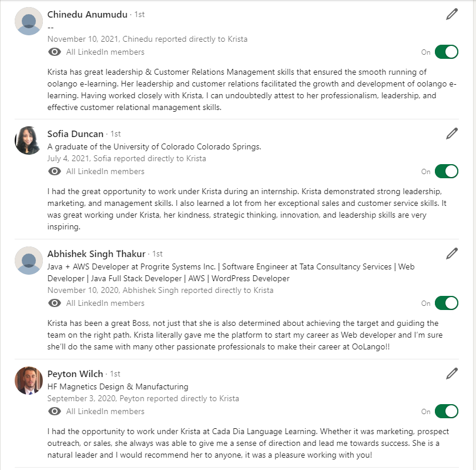The image size is (476, 470).
Task: Open edit pencil for Peyton Wilch's recommendation
Action: pyautogui.click(x=451, y=374)
